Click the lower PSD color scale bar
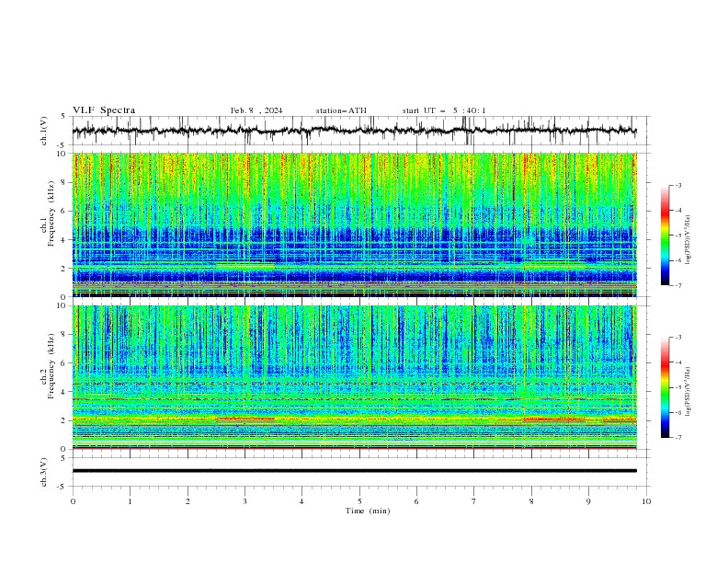This screenshot has height=563, width=728. click(665, 387)
